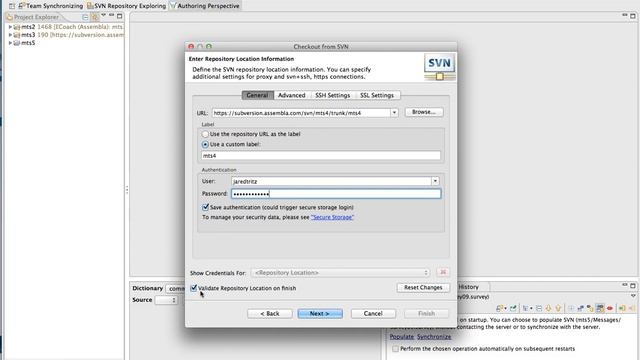Click the Synchronize icon in bottom toolbar
Screen dimensions: 640x360
[x=499, y=308]
